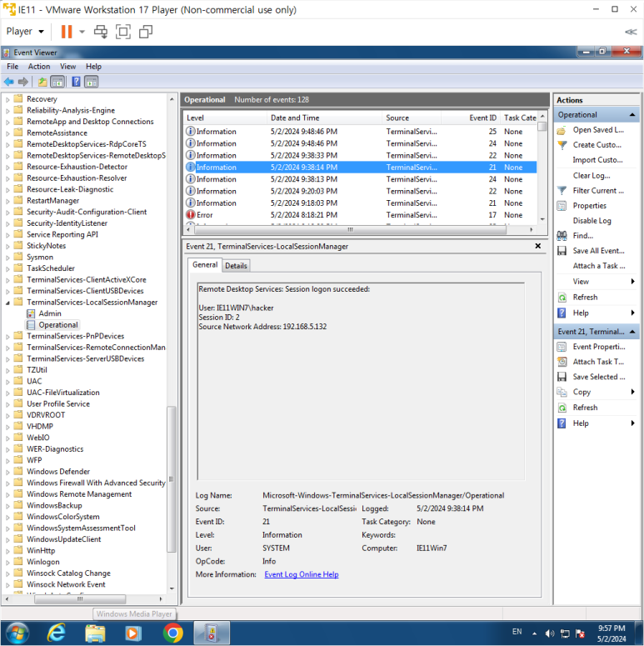The height and width of the screenshot is (646, 644).
Task: Collapse TerminalServices-LocalSessionManager tree node
Action: point(7,303)
